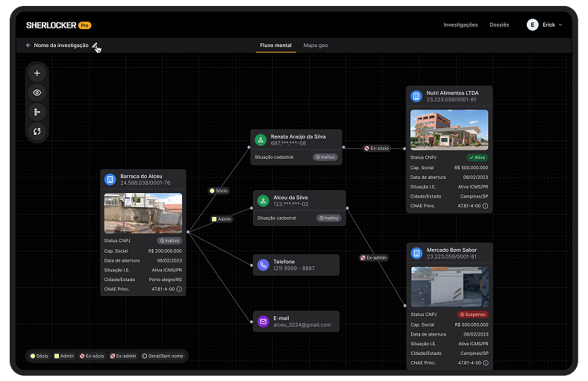Select the Fluxo mental tab
Image resolution: width=588 pixels, height=381 pixels.
275,45
